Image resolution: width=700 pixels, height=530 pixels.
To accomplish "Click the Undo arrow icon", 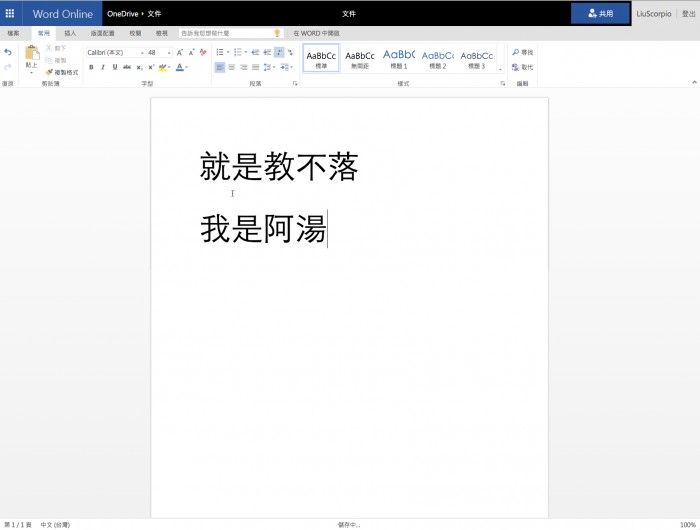I will [8, 52].
